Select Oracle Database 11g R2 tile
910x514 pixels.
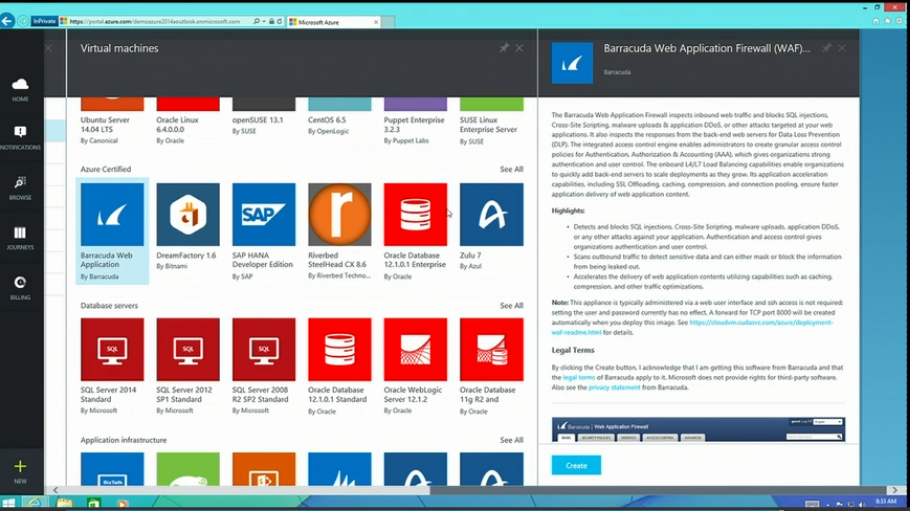point(492,366)
